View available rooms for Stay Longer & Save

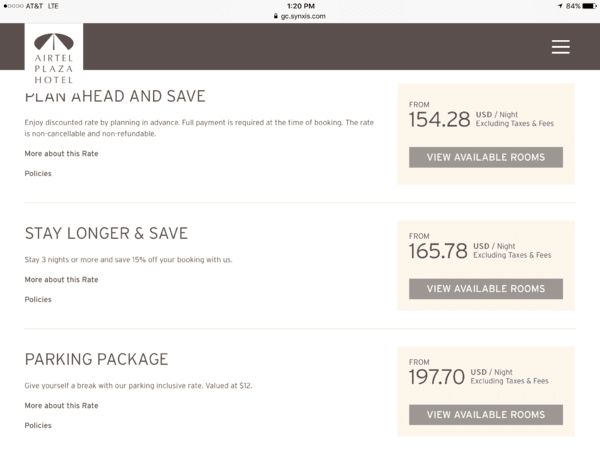coord(486,289)
